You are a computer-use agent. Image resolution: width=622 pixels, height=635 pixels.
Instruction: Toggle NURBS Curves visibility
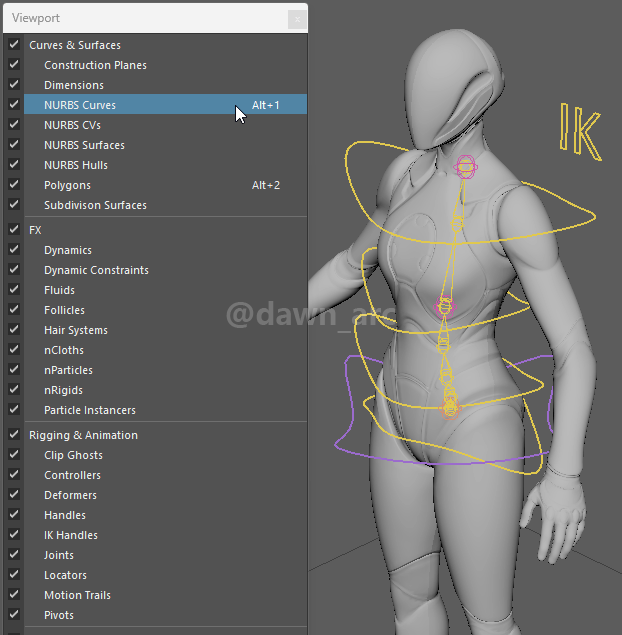(14, 104)
